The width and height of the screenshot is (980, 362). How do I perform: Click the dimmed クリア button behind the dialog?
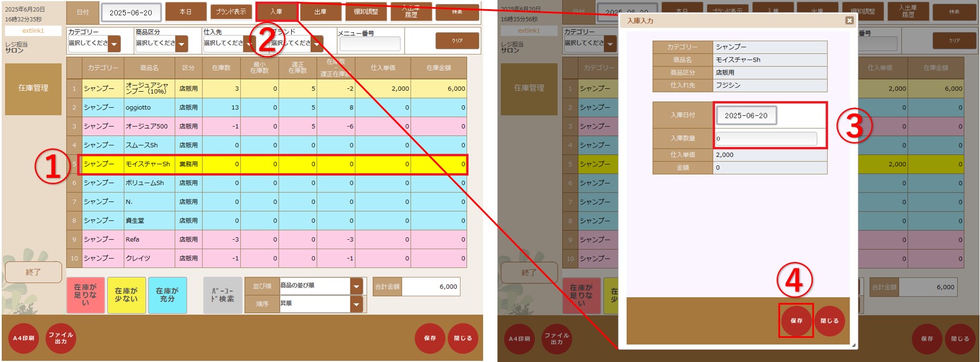(954, 41)
